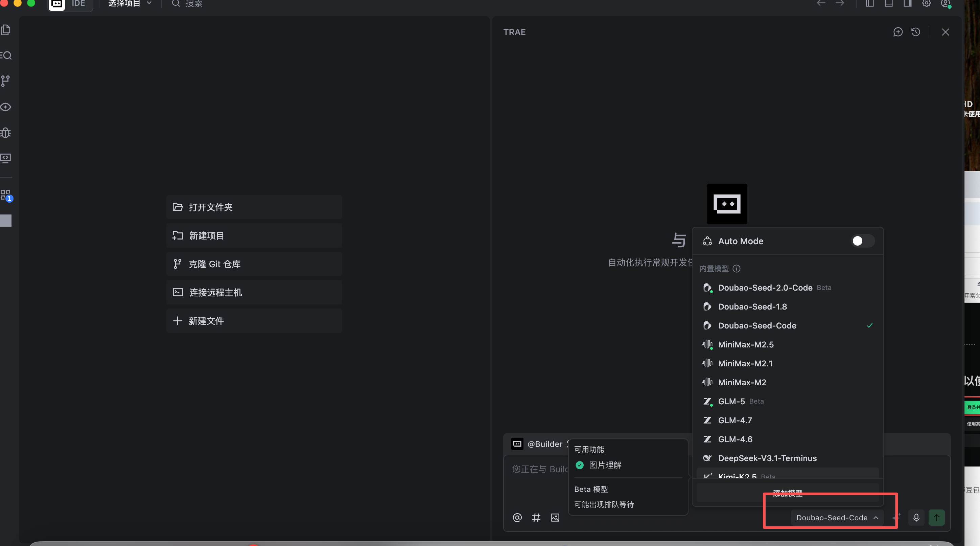Open chat history clock icon

[916, 32]
